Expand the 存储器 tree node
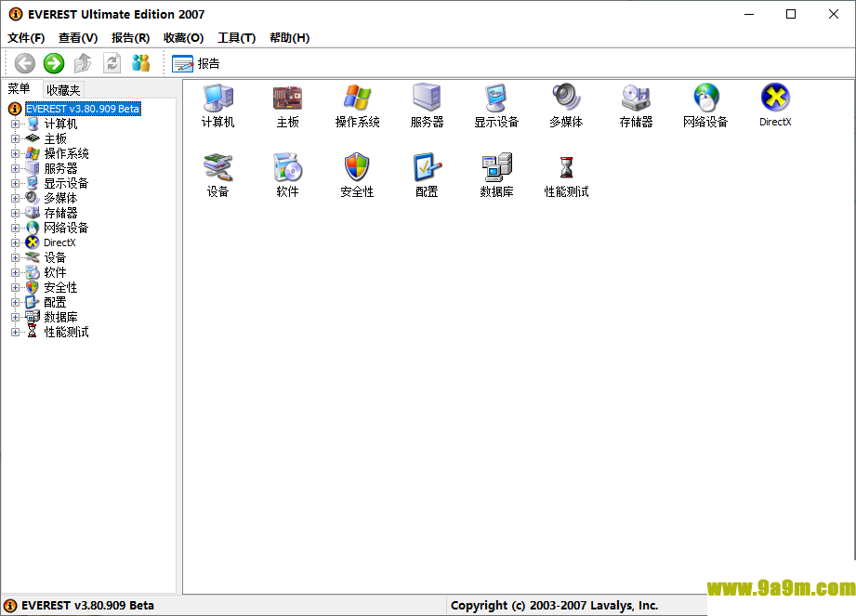Image resolution: width=856 pixels, height=616 pixels. point(15,213)
